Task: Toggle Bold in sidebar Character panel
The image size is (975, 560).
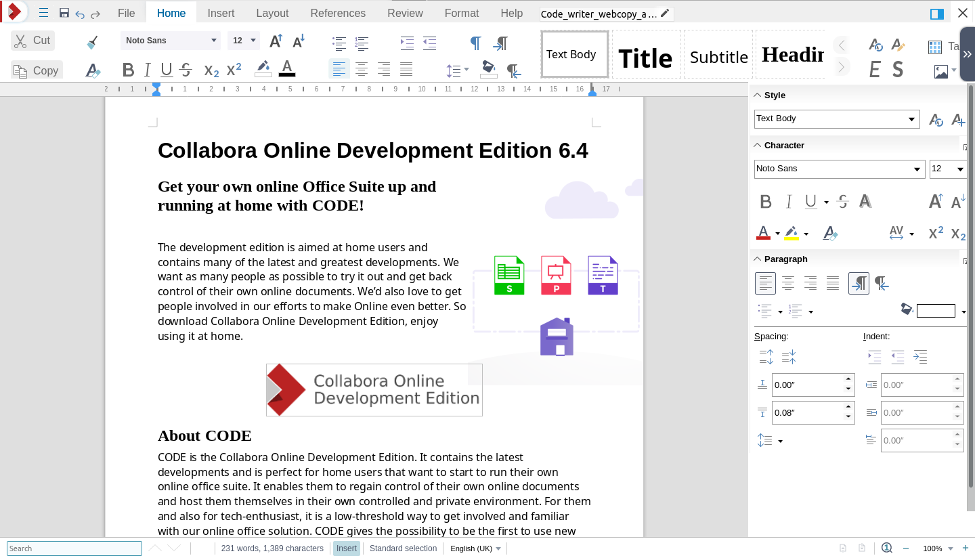Action: (766, 201)
